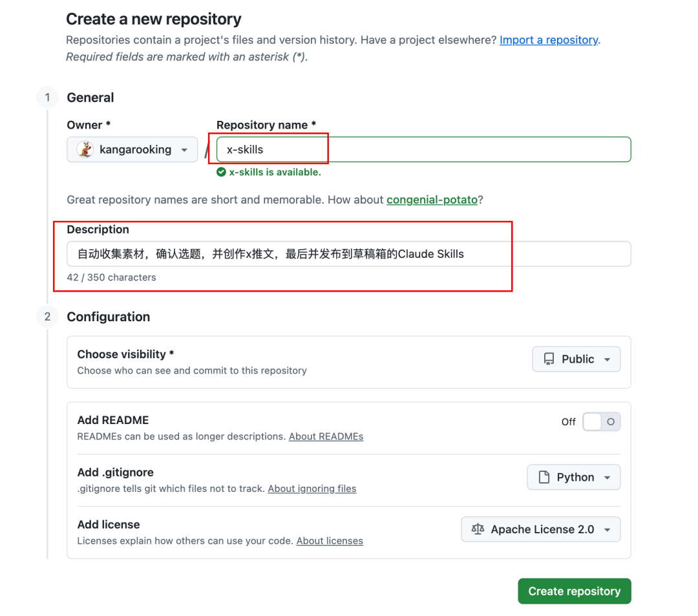Open the Python .gitignore template dropdown

(x=573, y=478)
